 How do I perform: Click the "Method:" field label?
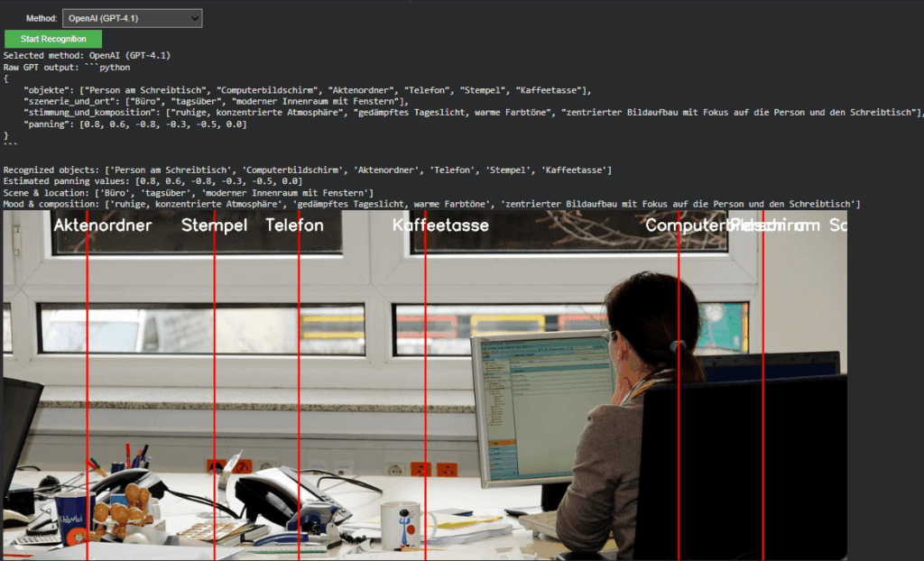(42, 18)
